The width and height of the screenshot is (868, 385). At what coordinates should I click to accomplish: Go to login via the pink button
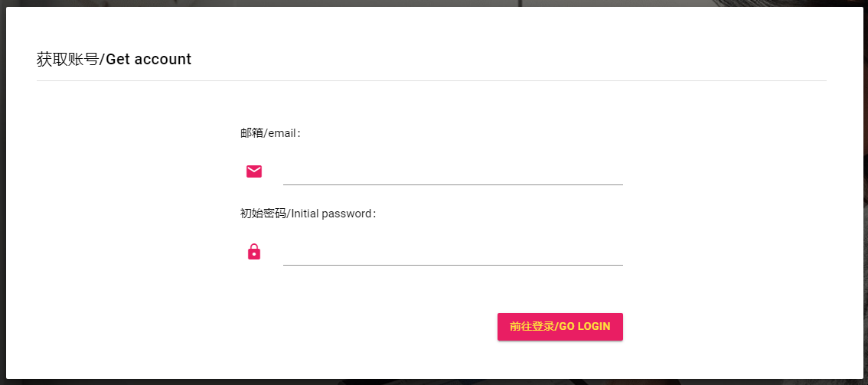[x=560, y=327]
